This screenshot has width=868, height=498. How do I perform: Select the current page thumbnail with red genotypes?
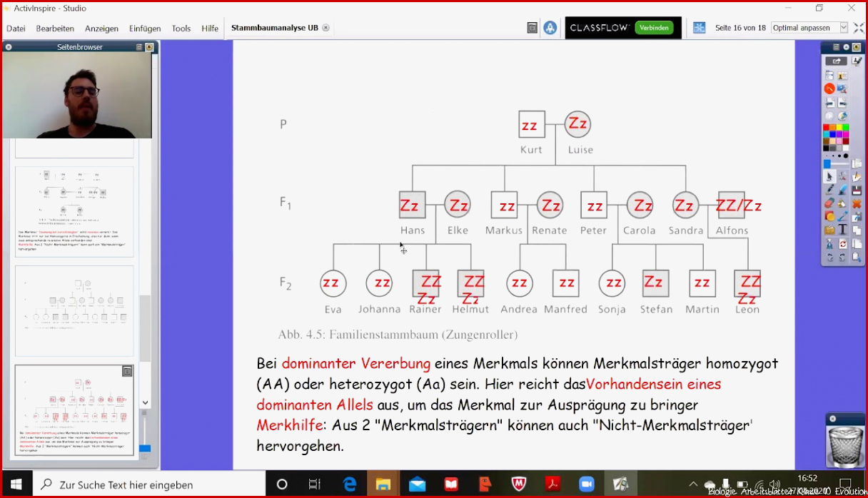pyautogui.click(x=74, y=410)
